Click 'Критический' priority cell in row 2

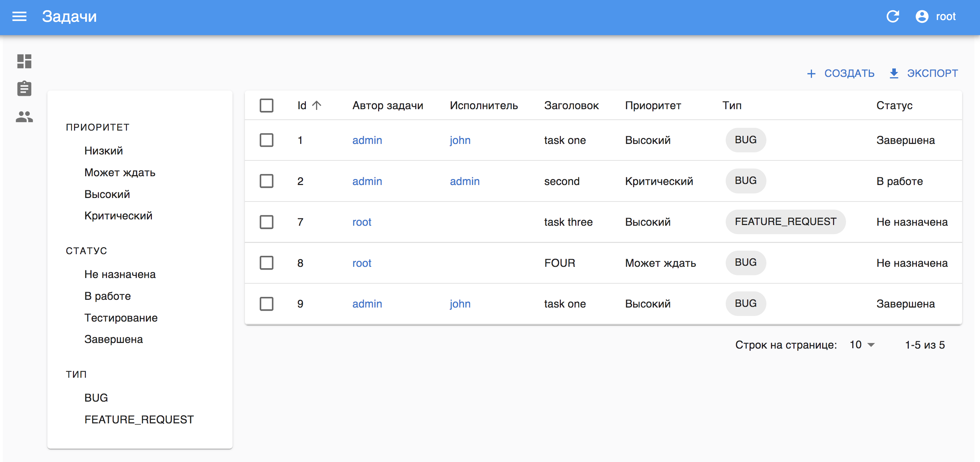pyautogui.click(x=659, y=181)
